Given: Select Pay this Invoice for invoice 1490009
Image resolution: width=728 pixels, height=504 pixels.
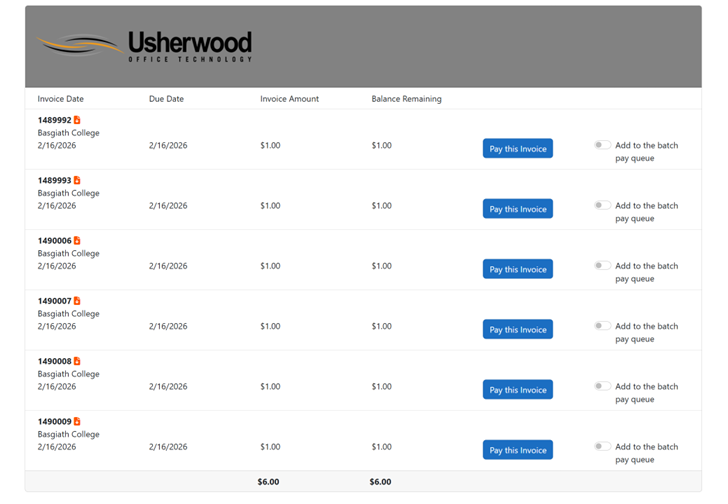Looking at the screenshot, I should coord(517,450).
